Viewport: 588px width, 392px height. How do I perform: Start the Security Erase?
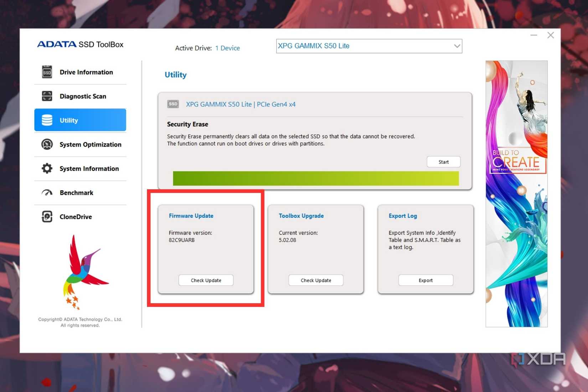pyautogui.click(x=443, y=162)
